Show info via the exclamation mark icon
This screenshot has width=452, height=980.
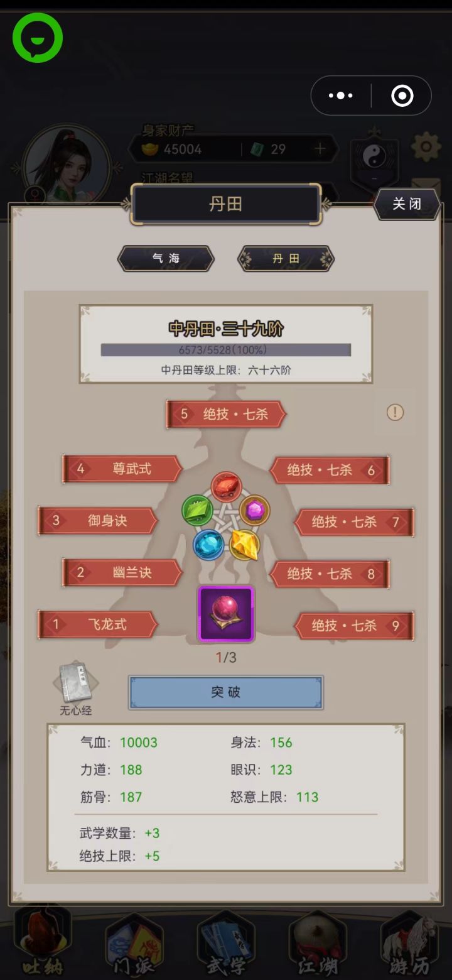coord(395,412)
